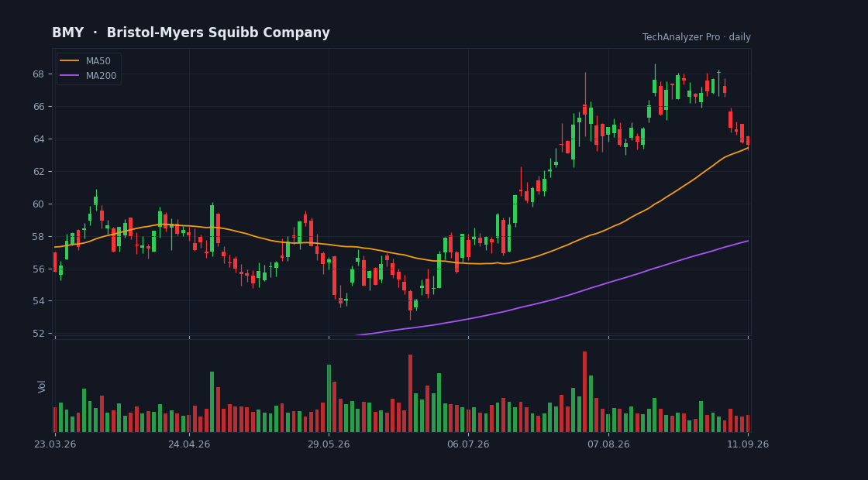Click the 24.04.26 date label

pyautogui.click(x=189, y=444)
